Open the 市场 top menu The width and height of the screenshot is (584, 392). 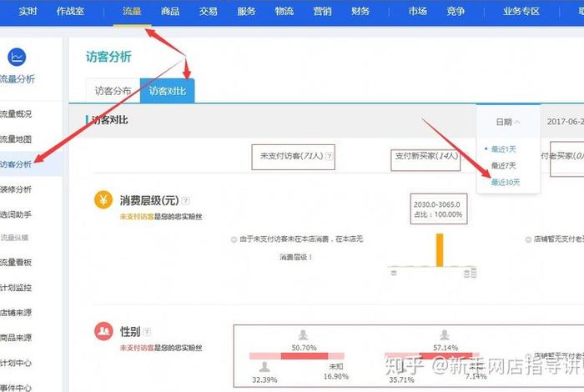click(x=417, y=11)
